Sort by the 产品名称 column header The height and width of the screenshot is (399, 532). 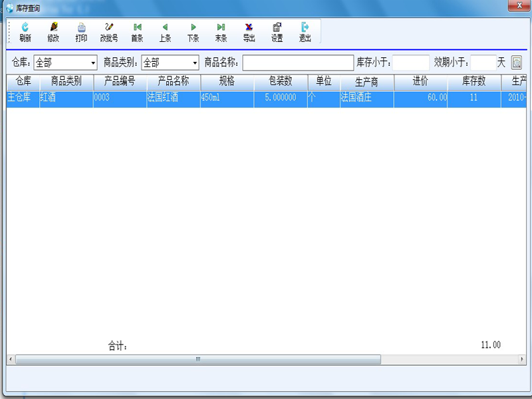[x=173, y=82]
